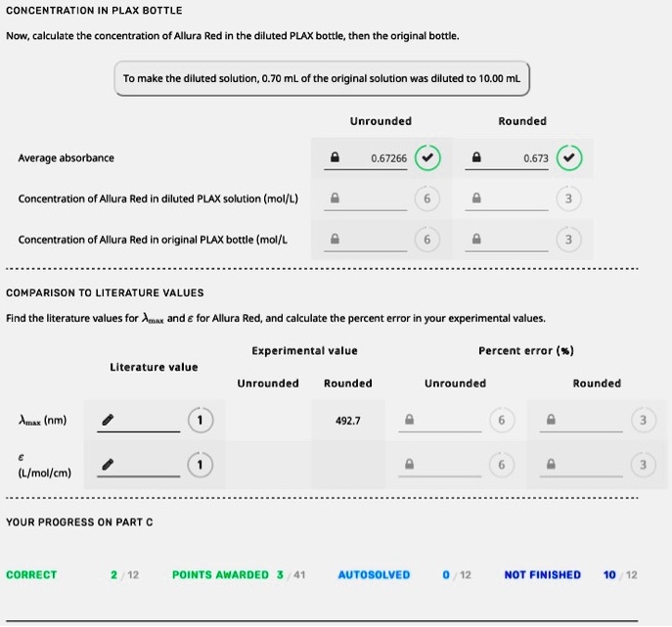672x627 pixels.
Task: Click the ε literature value input field
Action: [x=147, y=466]
